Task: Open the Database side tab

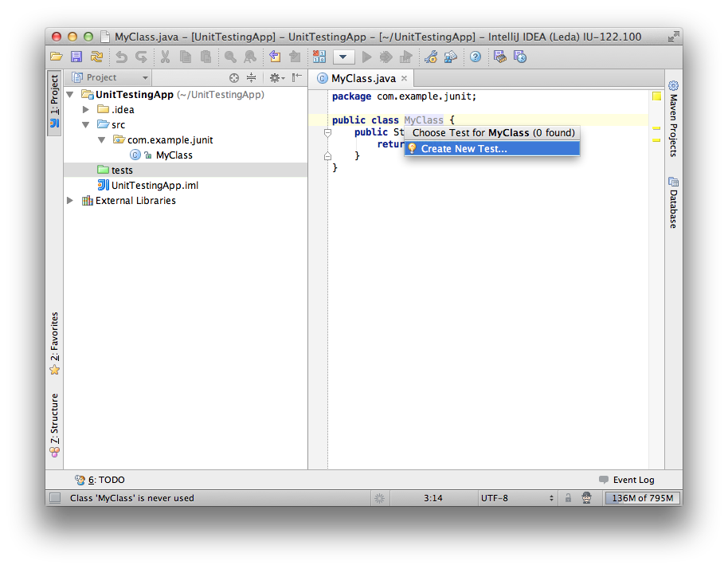Action: pyautogui.click(x=673, y=203)
